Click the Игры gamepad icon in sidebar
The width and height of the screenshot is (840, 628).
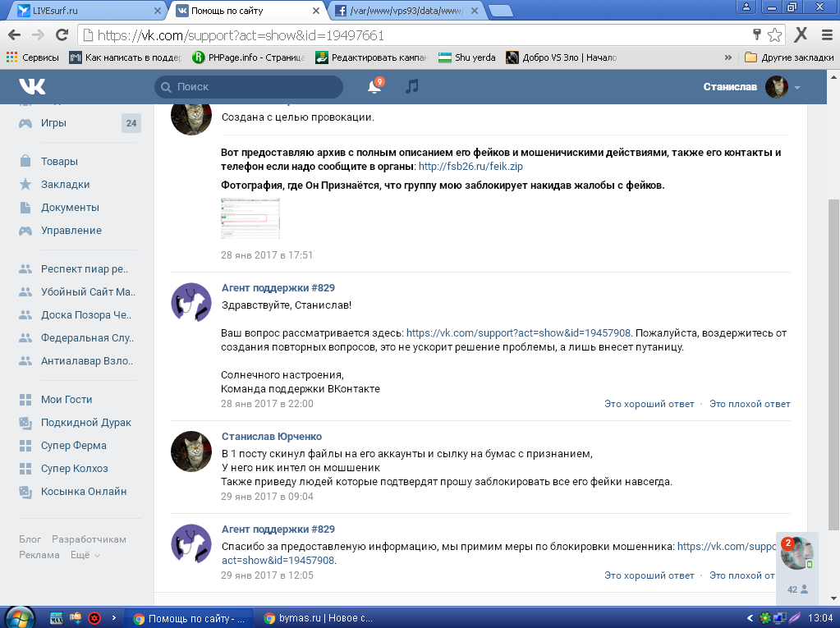25,123
